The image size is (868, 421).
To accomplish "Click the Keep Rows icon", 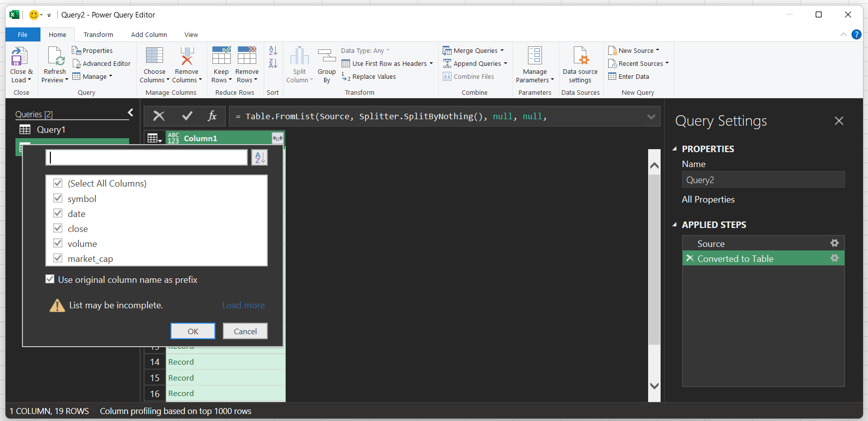I will point(221,55).
